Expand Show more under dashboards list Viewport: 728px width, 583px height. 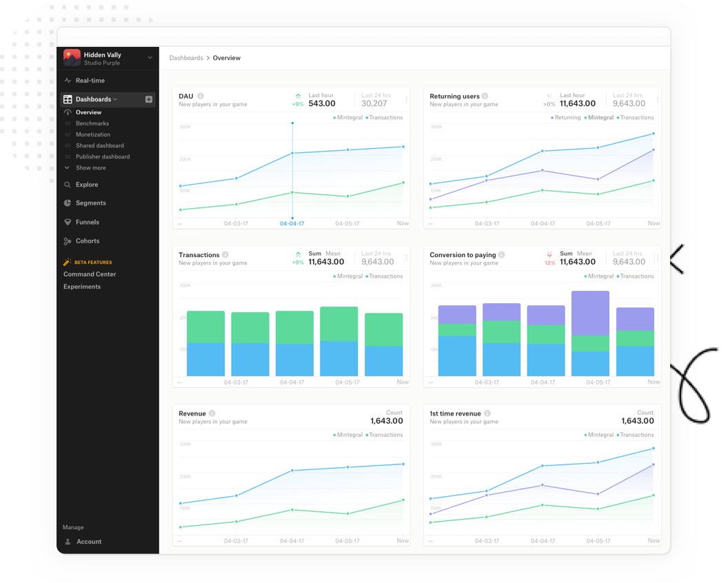pos(90,167)
